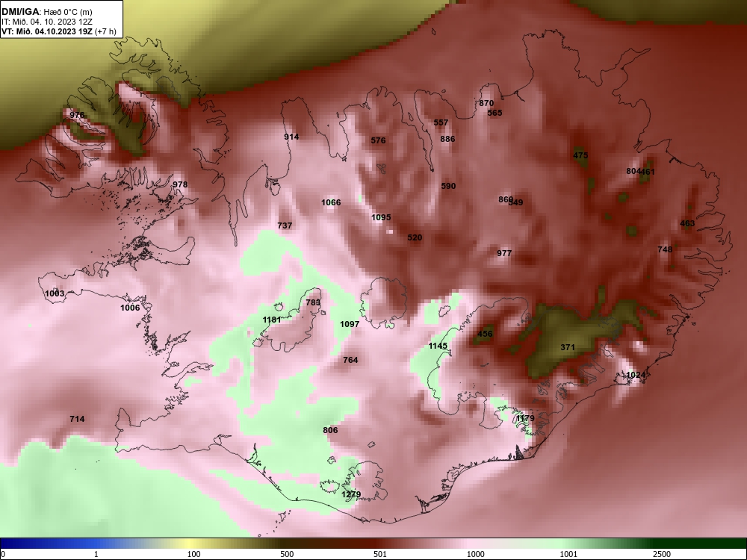
Task: Click the 1000 legend tick label
Action: [x=476, y=554]
